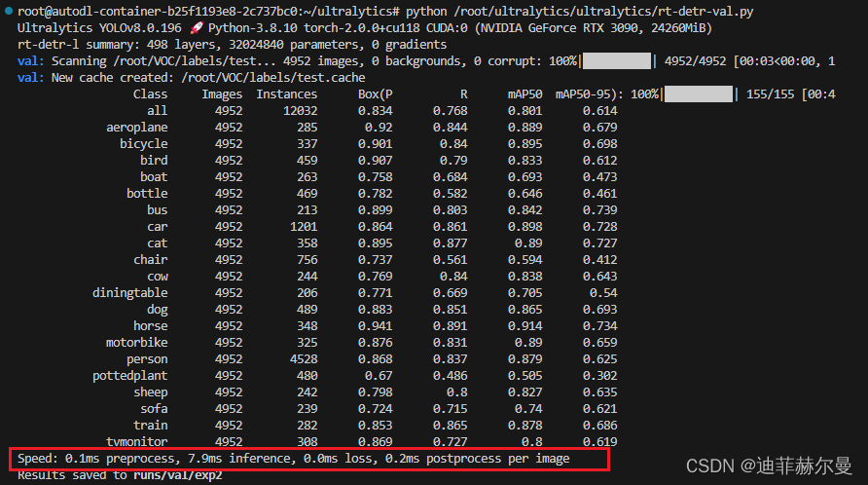
Task: Click the 'person' class name
Action: 147,359
